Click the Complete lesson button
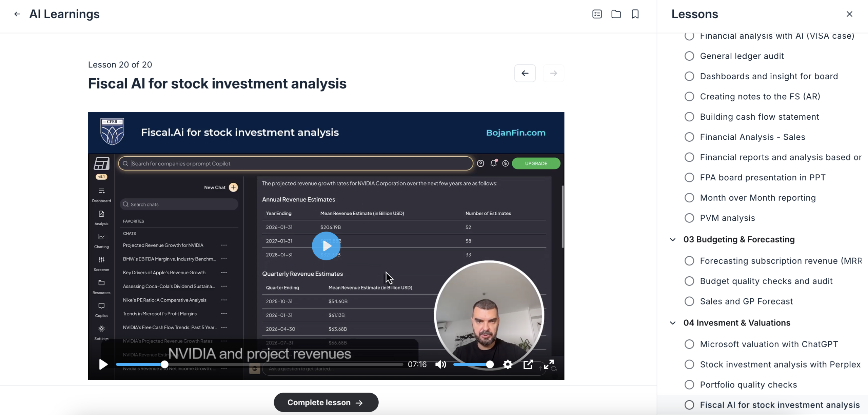Image resolution: width=868 pixels, height=415 pixels. (326, 402)
